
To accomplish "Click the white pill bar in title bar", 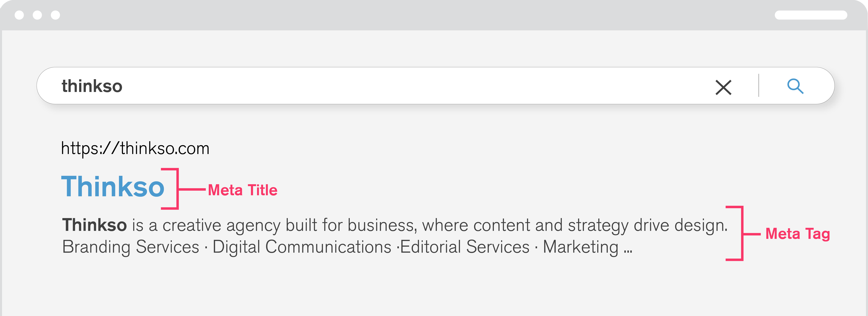I will (810, 15).
